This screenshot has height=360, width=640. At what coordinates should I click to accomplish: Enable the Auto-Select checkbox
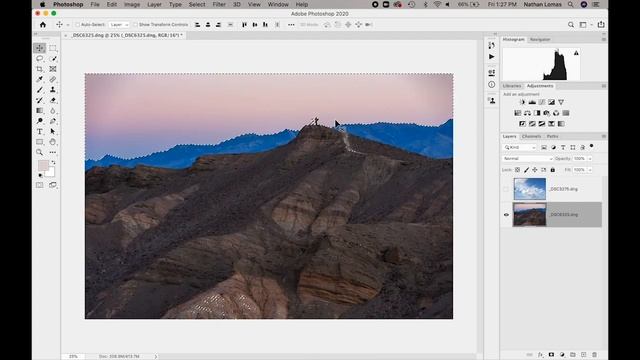click(77, 24)
